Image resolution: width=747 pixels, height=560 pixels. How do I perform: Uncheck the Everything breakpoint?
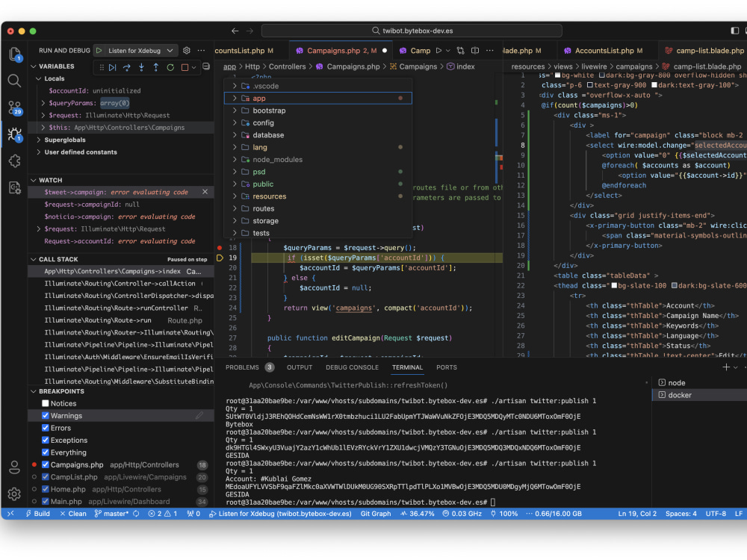click(x=46, y=452)
